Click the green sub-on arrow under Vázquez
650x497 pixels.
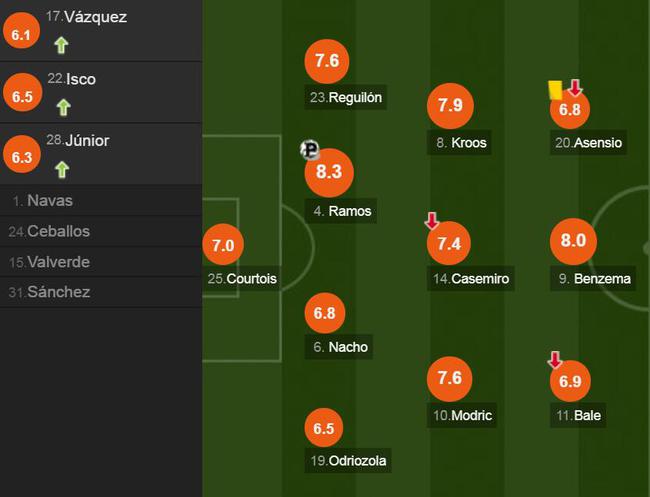pyautogui.click(x=61, y=45)
